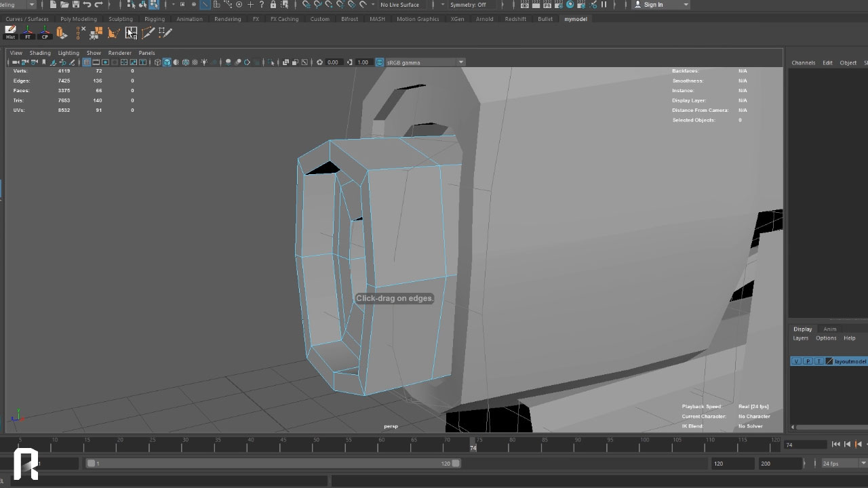
Task: Click the layoutmodel layer color swatch
Action: coord(829,361)
